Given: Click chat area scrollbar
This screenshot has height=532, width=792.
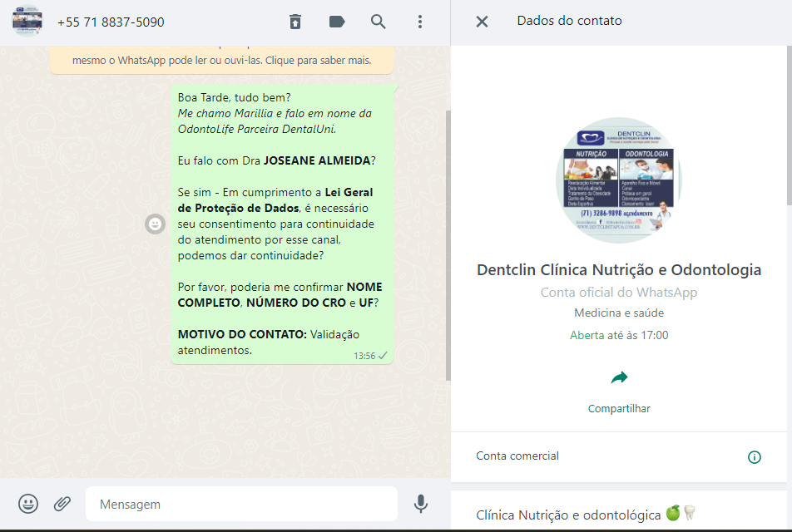Looking at the screenshot, I should pyautogui.click(x=448, y=245).
